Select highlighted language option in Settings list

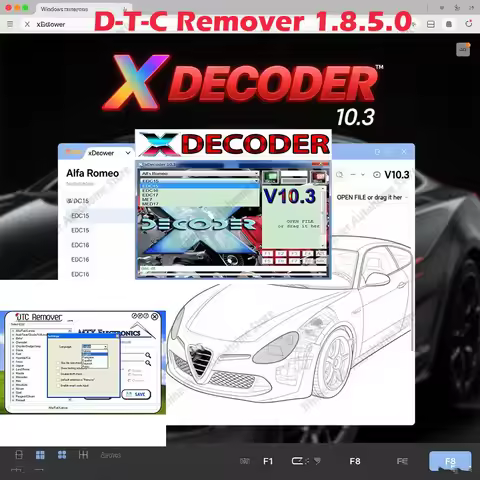pos(95,353)
